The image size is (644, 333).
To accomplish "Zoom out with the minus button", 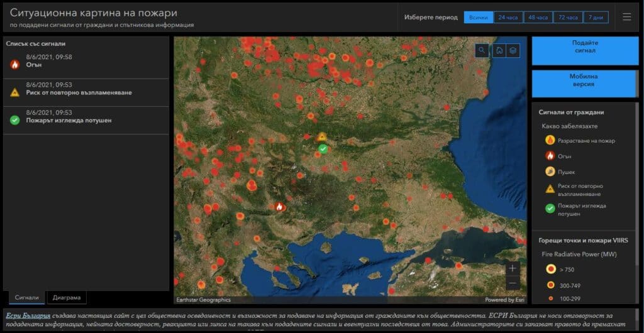I will pos(513,283).
